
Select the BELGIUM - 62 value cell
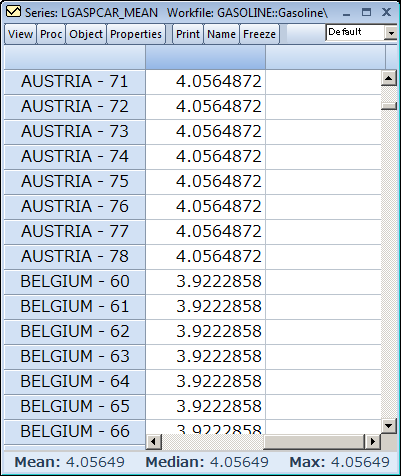click(x=205, y=332)
